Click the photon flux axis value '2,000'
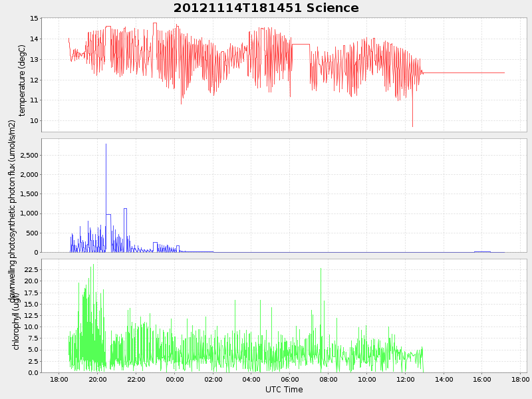This screenshot has width=532, height=399. pos(29,174)
